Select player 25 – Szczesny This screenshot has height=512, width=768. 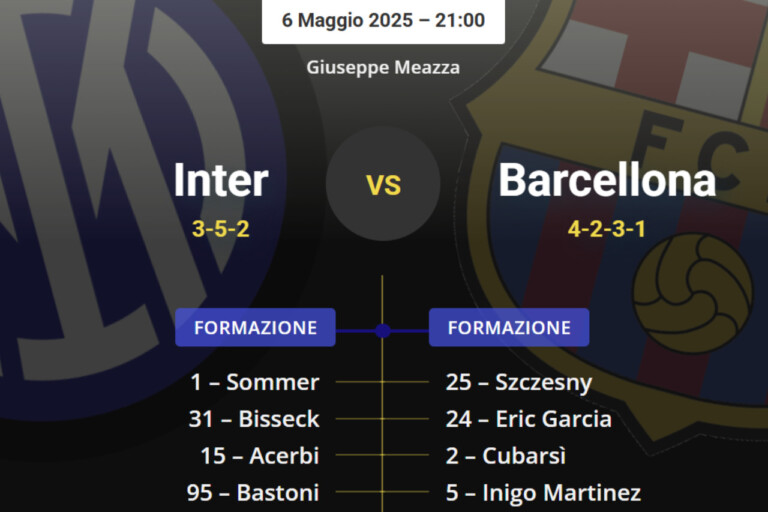pyautogui.click(x=519, y=382)
